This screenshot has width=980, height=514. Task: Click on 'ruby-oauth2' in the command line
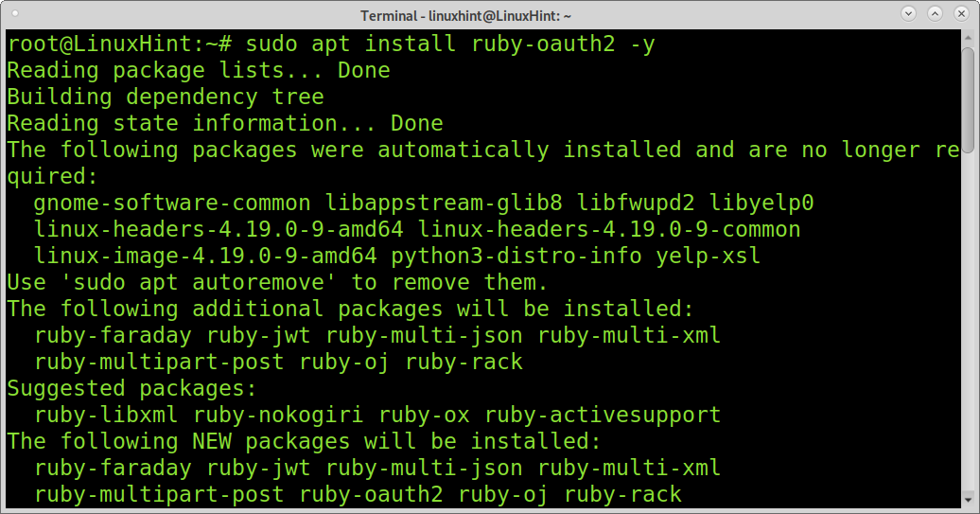pyautogui.click(x=543, y=44)
